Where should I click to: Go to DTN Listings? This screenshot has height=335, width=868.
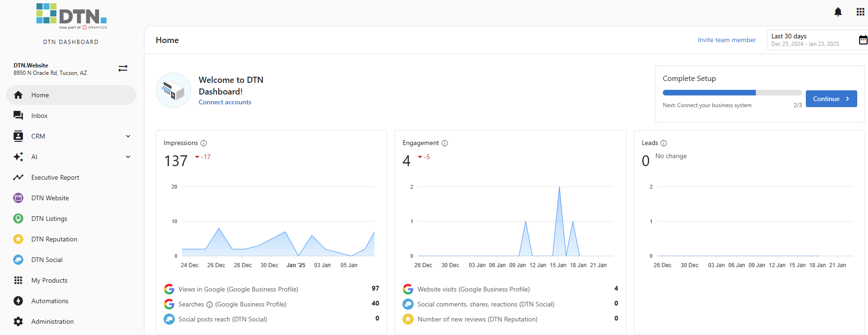[x=71, y=218]
